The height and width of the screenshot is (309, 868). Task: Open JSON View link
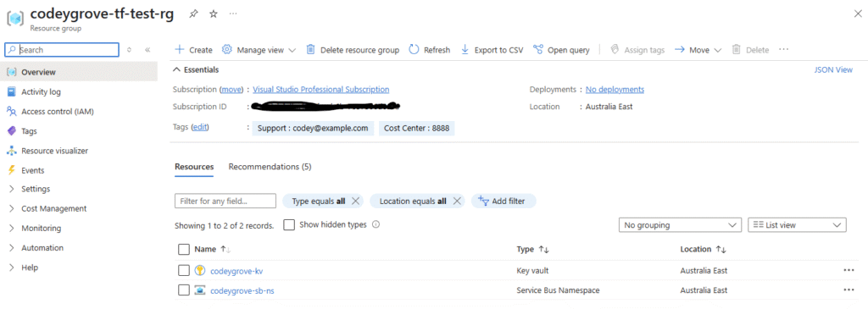(x=833, y=69)
